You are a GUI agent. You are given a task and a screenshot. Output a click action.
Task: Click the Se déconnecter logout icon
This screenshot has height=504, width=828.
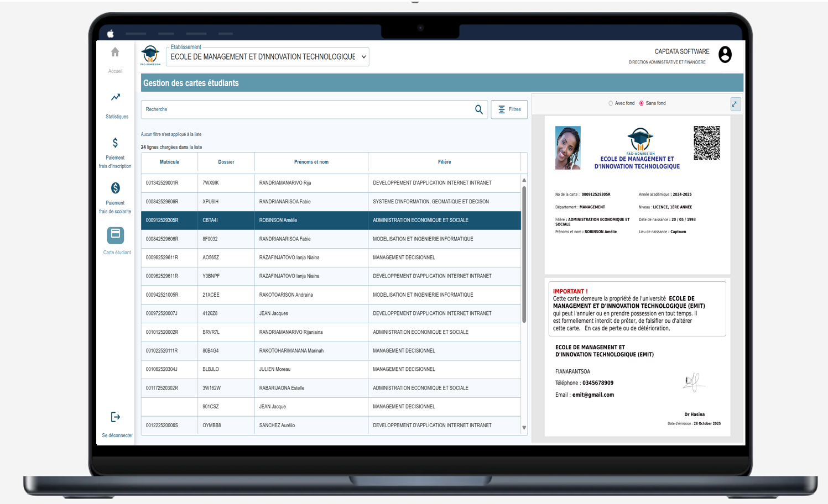tap(116, 417)
